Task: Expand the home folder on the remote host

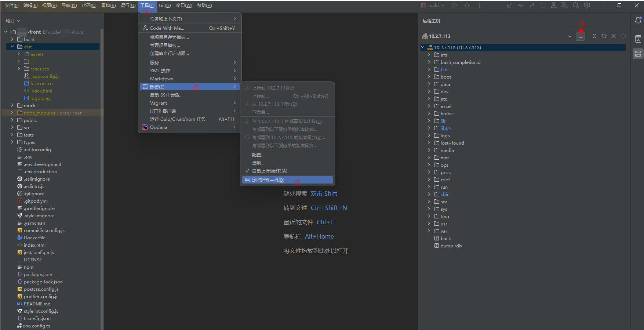Action: tap(429, 113)
